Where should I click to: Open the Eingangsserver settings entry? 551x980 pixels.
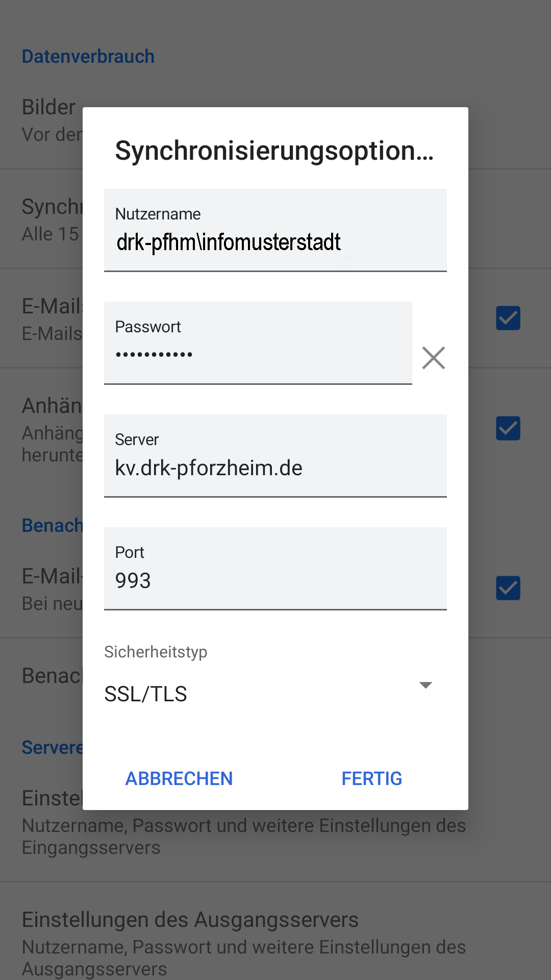[275, 832]
